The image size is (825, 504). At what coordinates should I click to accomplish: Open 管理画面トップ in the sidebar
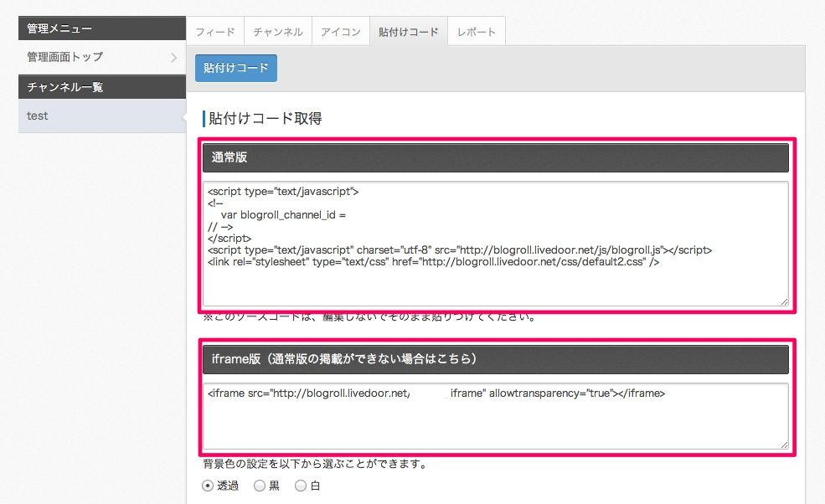click(102, 57)
